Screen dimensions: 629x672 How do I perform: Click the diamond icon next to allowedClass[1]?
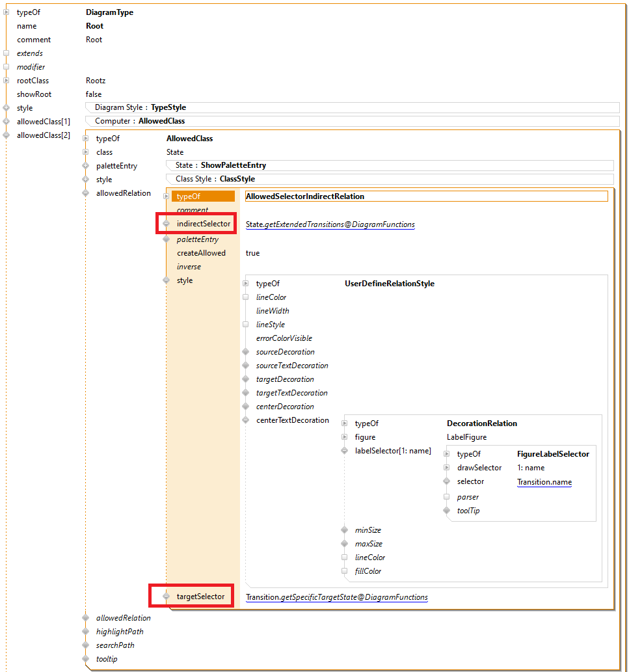[x=5, y=121]
